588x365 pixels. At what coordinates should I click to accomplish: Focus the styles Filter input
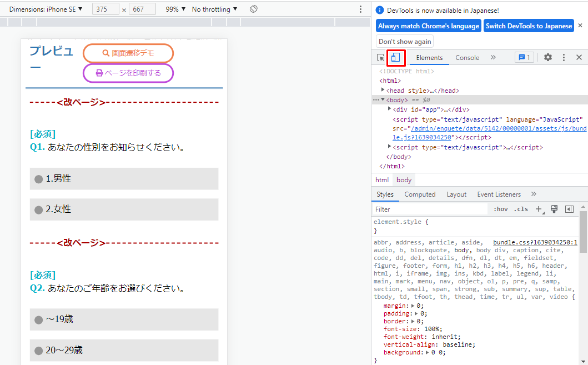tap(430, 209)
